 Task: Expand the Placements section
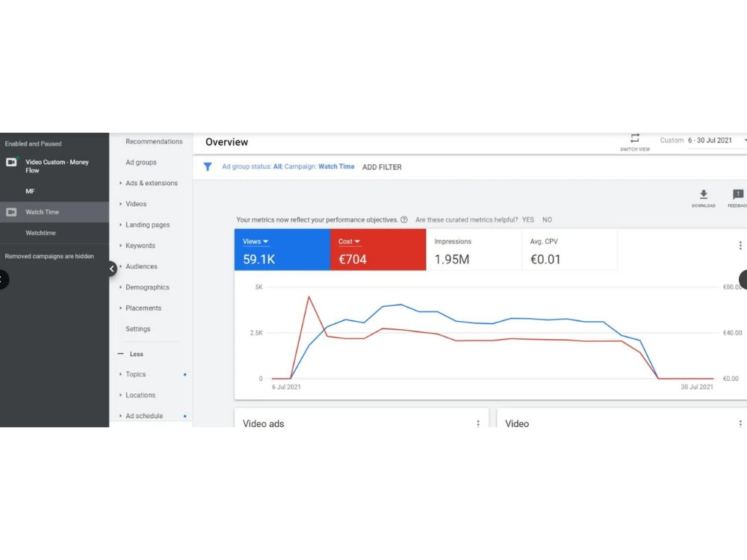(143, 308)
